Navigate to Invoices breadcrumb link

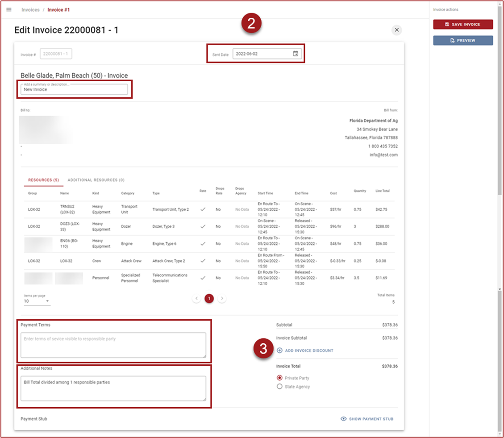point(30,9)
